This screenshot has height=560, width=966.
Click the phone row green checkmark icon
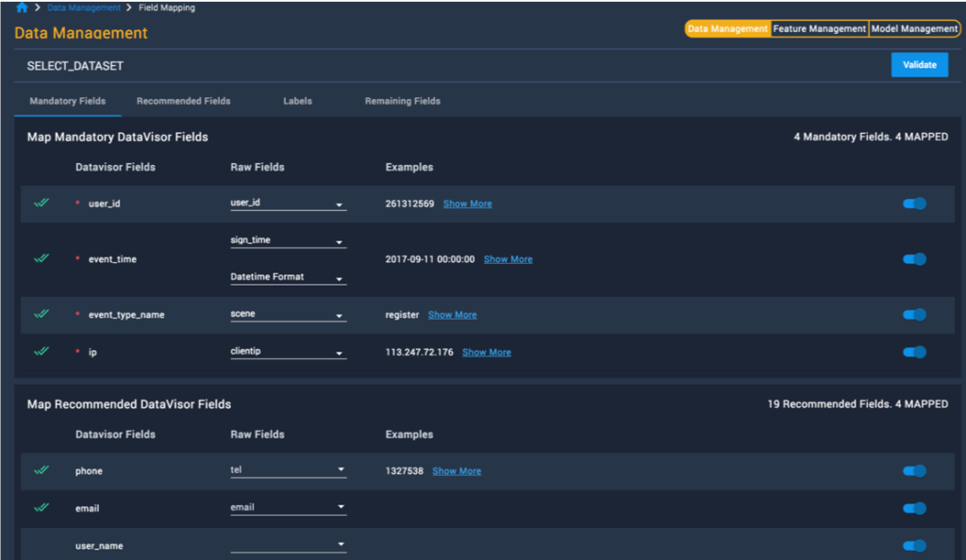point(42,470)
